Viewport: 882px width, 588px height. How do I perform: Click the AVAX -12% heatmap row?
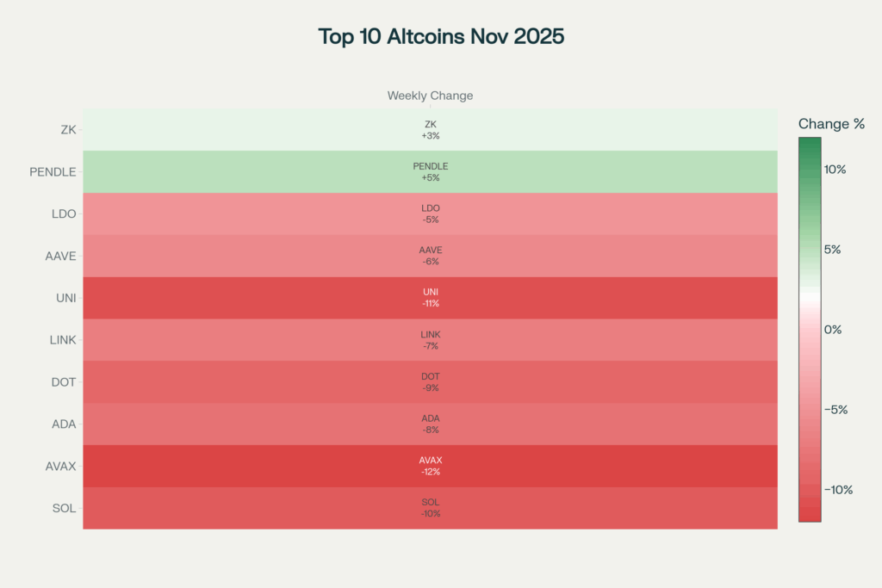tap(430, 466)
